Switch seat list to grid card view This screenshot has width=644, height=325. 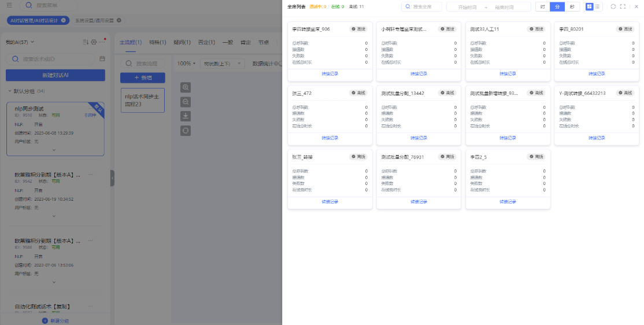(589, 6)
